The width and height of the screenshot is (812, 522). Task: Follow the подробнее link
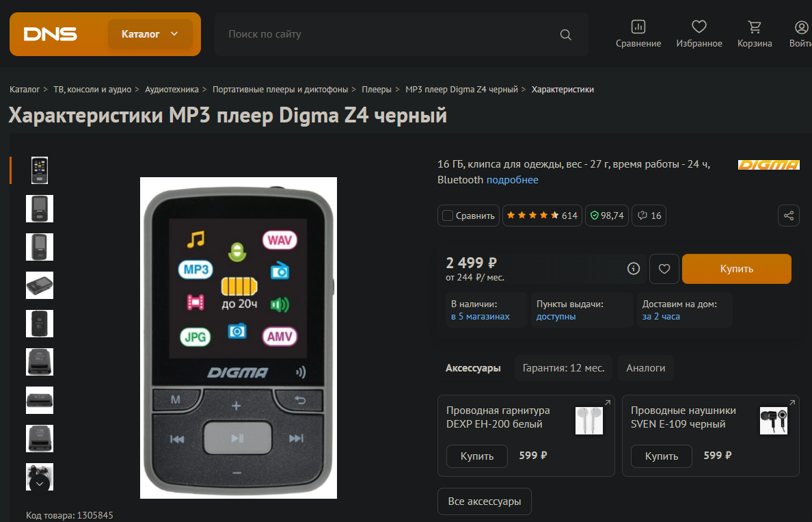click(512, 180)
